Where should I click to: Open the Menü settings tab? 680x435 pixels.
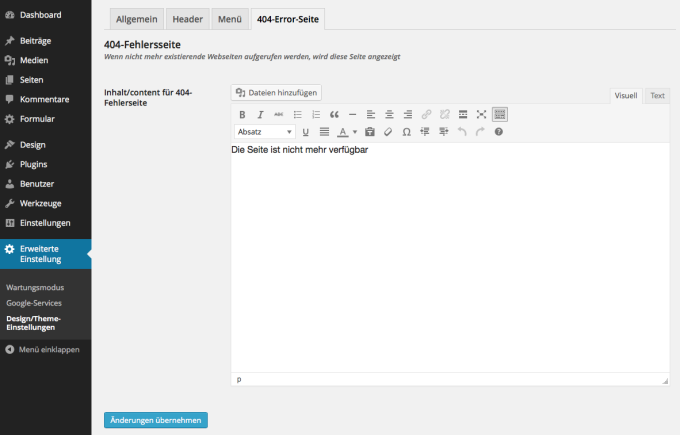click(x=230, y=19)
